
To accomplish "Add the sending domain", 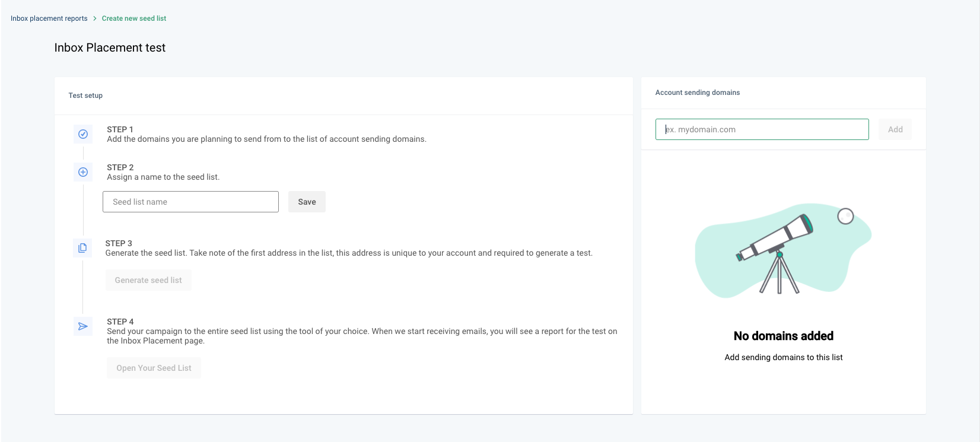I will point(895,129).
